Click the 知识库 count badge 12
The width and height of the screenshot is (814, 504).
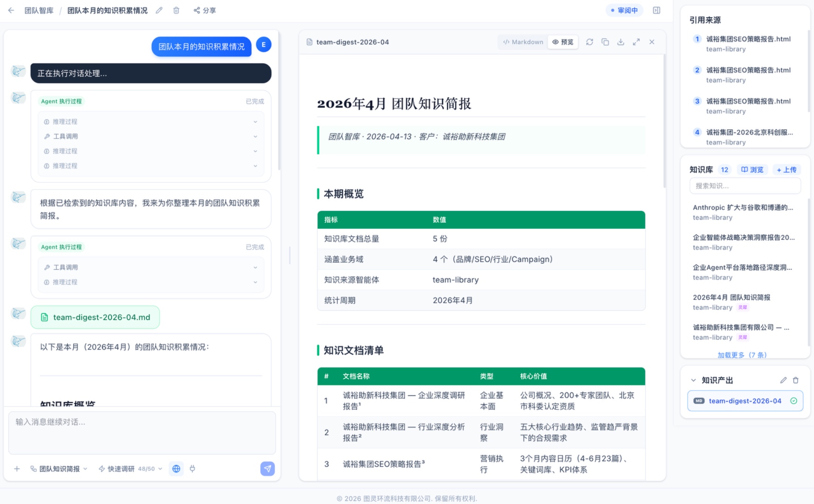(724, 170)
